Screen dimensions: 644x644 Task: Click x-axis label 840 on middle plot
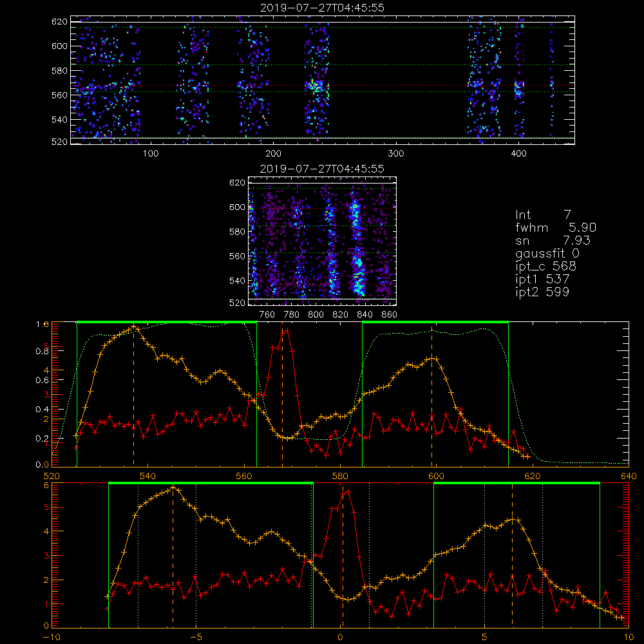[365, 315]
